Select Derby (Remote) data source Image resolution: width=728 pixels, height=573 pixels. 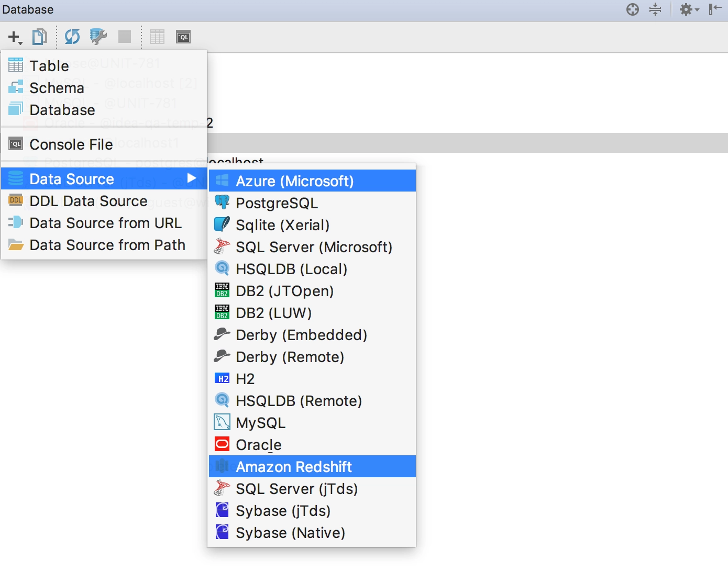pos(312,357)
